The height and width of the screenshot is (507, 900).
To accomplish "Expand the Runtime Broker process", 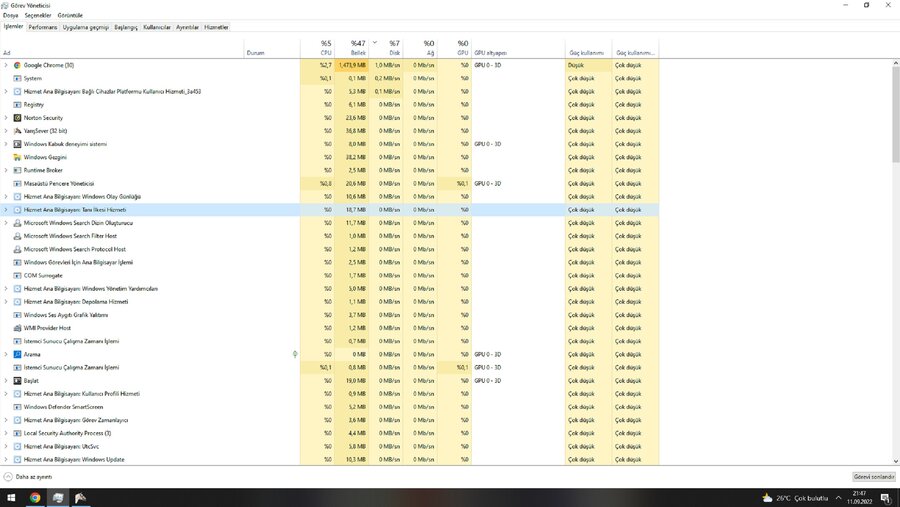I will tap(6, 171).
